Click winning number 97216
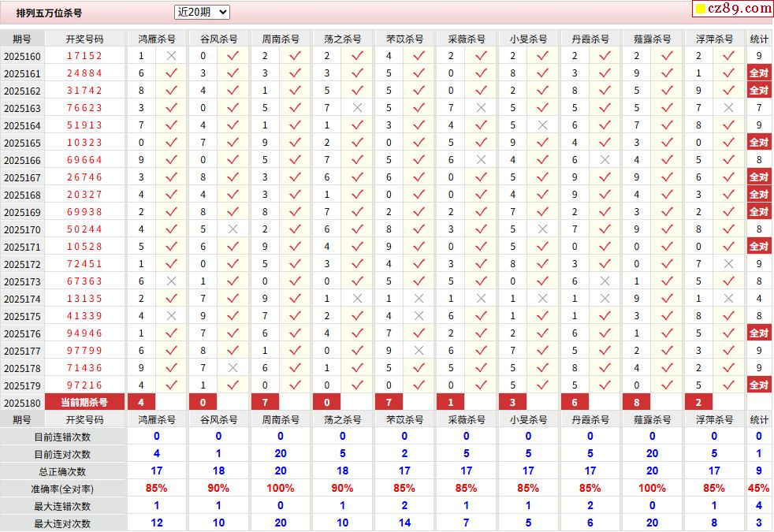The height and width of the screenshot is (532, 774). [x=84, y=385]
